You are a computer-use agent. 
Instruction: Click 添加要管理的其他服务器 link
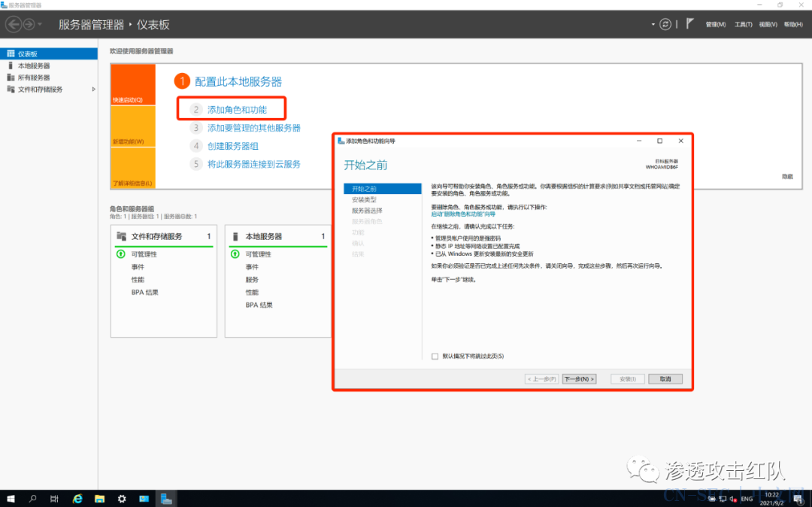click(x=254, y=128)
